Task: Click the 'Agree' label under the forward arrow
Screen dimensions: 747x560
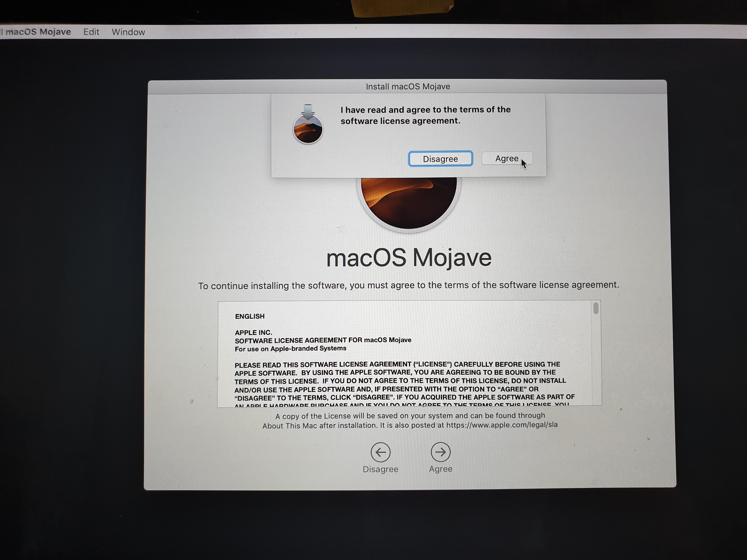Action: coord(440,469)
